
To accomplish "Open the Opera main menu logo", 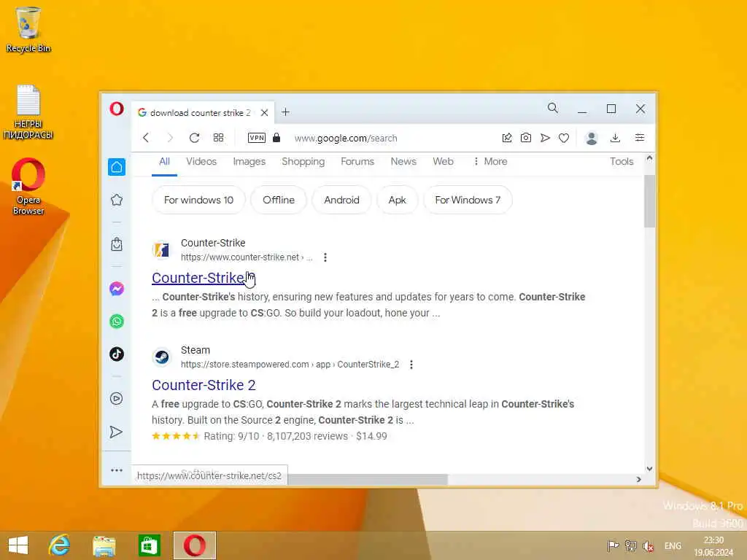I will (117, 109).
